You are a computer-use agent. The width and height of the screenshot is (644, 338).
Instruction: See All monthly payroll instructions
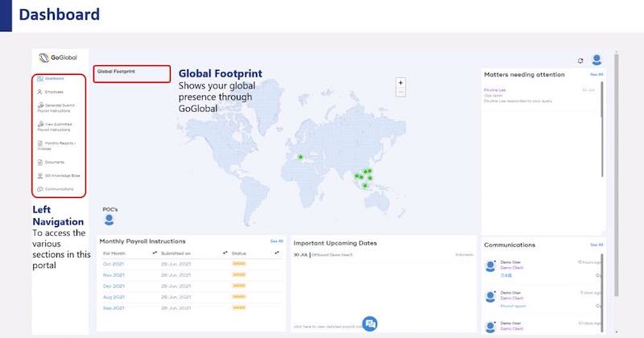point(276,241)
